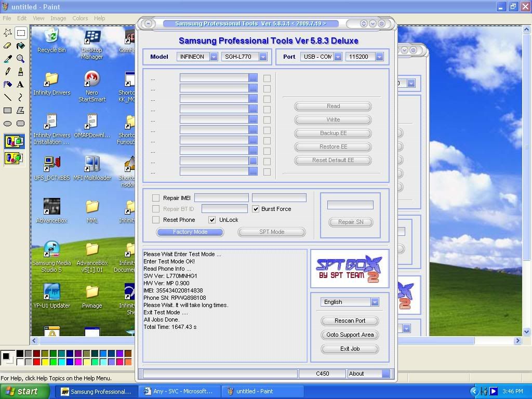Choose the opaque selection option in Paint

click(14, 141)
